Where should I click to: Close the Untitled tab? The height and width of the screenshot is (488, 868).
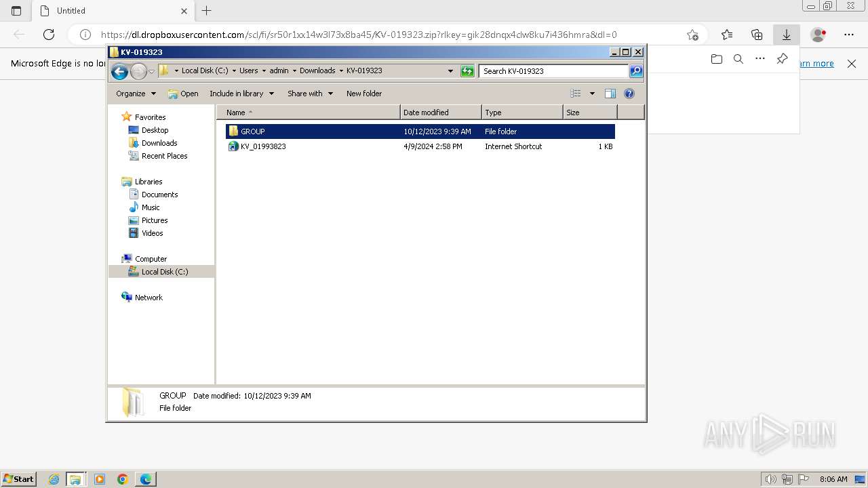pos(184,11)
